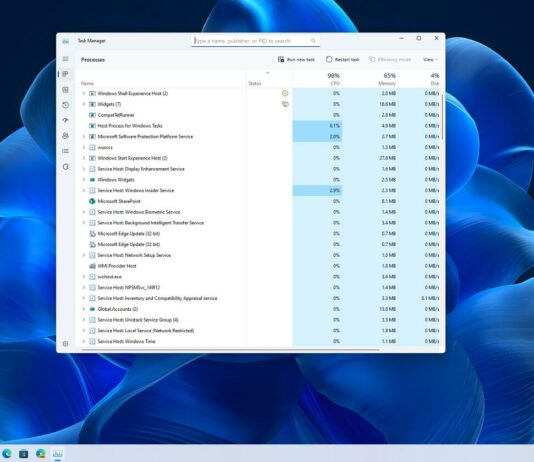Viewport: 534px width, 462px height.
Task: Open the View dropdown menu
Action: click(x=430, y=60)
